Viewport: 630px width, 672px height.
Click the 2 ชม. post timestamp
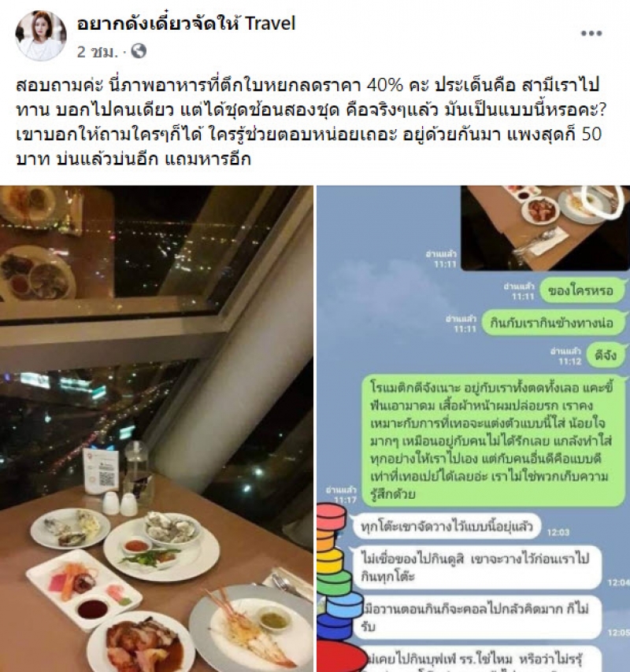click(x=97, y=52)
